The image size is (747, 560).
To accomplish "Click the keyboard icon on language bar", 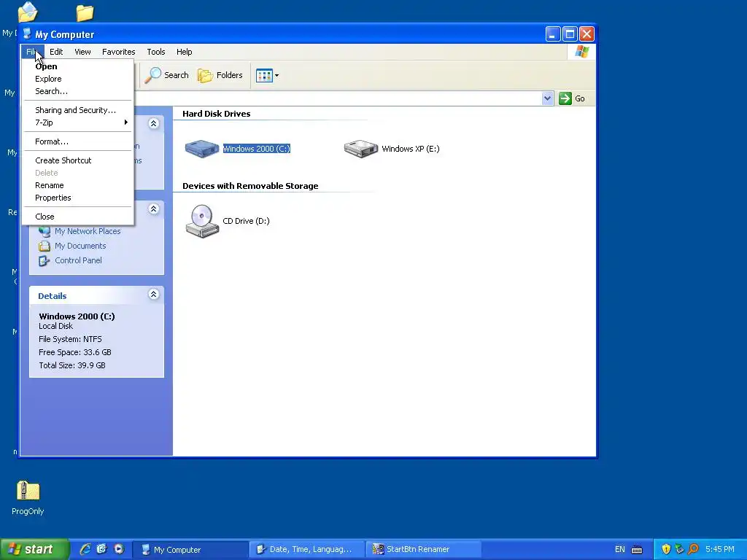I will pos(637,550).
